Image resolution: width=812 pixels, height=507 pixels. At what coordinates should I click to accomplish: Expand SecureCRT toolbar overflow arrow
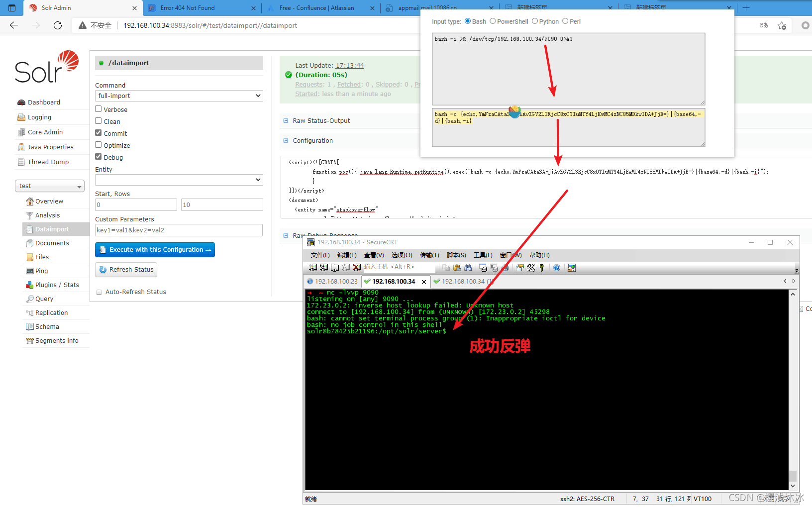[797, 271]
